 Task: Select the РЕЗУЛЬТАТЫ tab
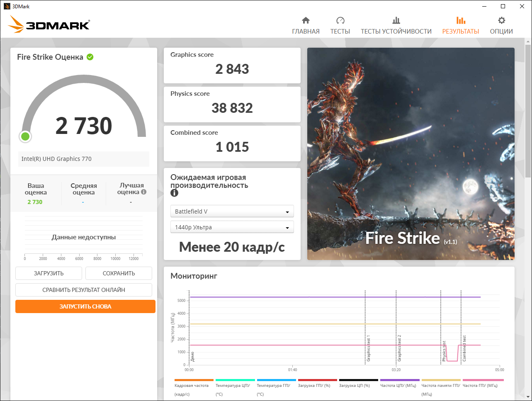click(x=461, y=32)
